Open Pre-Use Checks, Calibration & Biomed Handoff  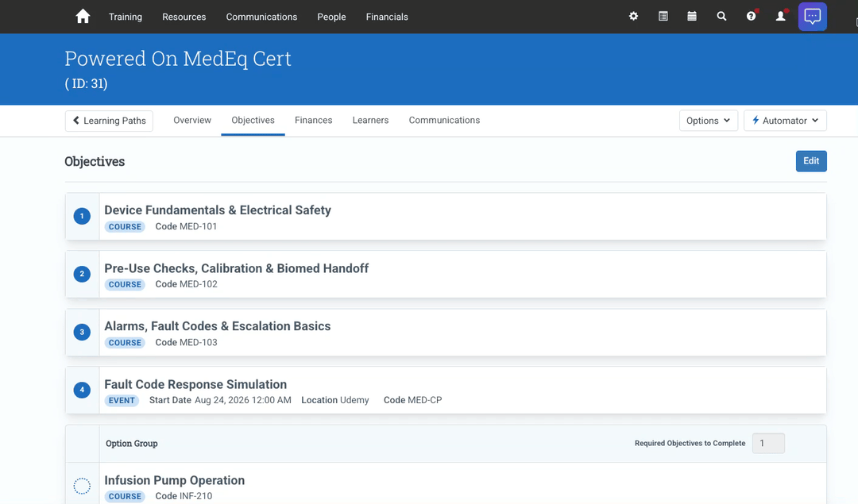[237, 268]
